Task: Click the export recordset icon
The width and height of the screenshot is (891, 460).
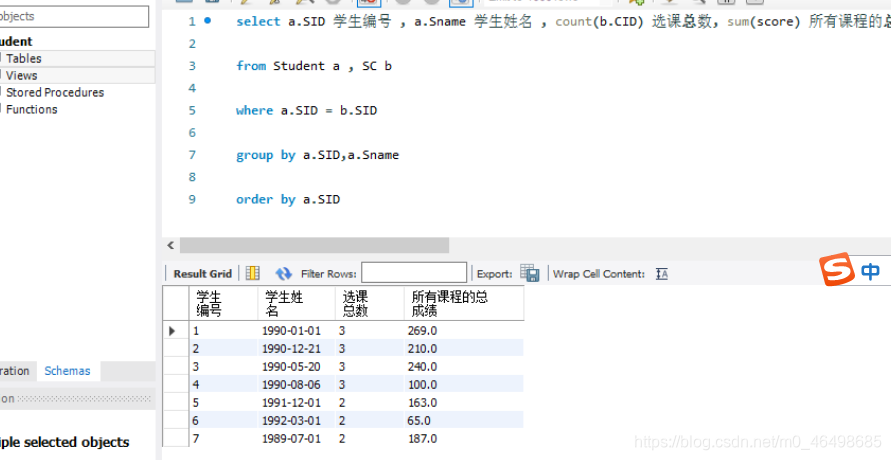Action: pos(530,273)
